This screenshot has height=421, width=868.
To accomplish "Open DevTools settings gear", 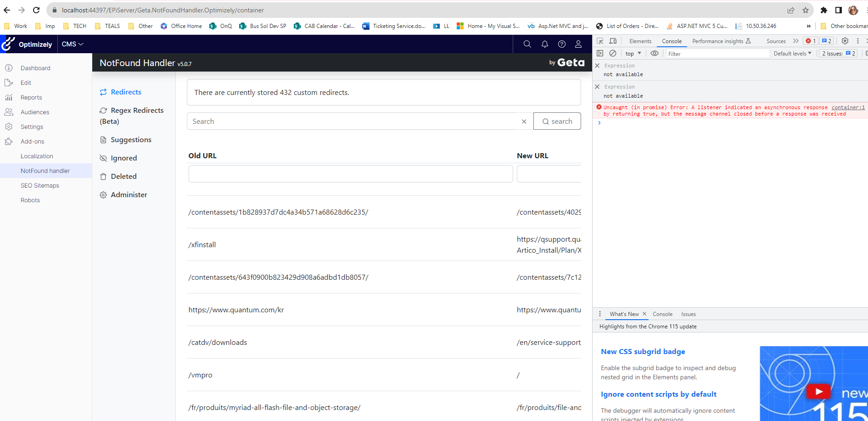I will coord(845,41).
